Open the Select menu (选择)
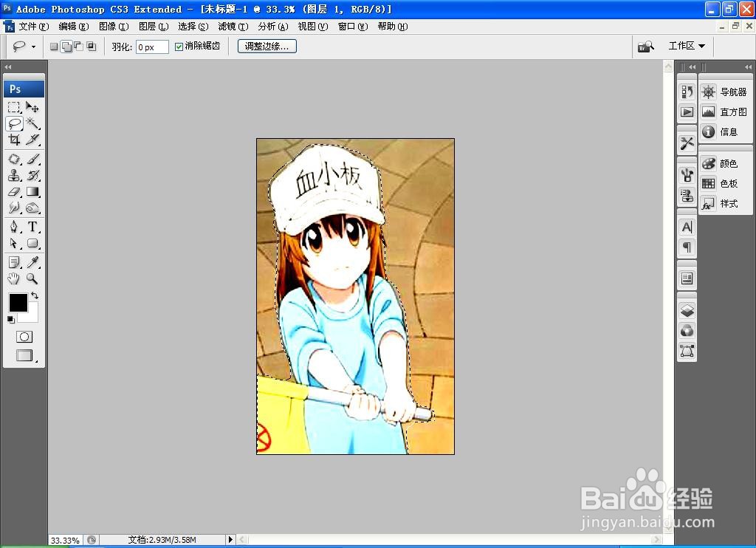 pos(193,27)
